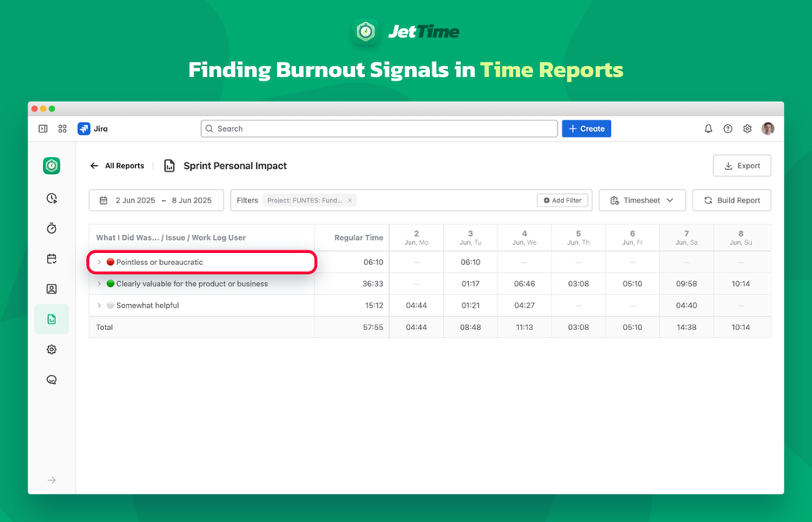Expand the Clearly valuable row
The height and width of the screenshot is (522, 812).
click(99, 284)
